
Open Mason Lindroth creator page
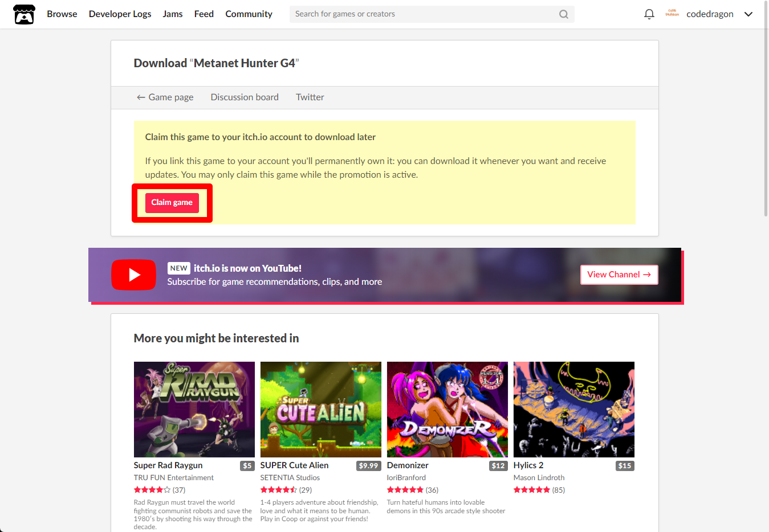(x=539, y=478)
